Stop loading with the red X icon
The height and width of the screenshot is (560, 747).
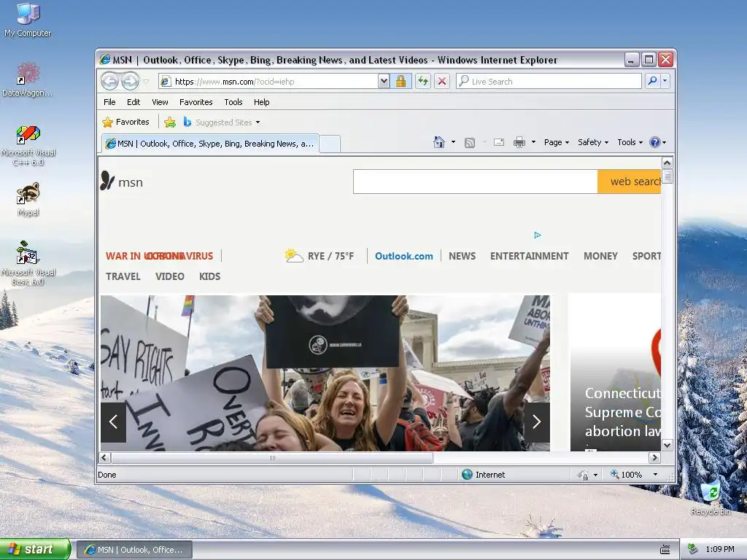(442, 82)
